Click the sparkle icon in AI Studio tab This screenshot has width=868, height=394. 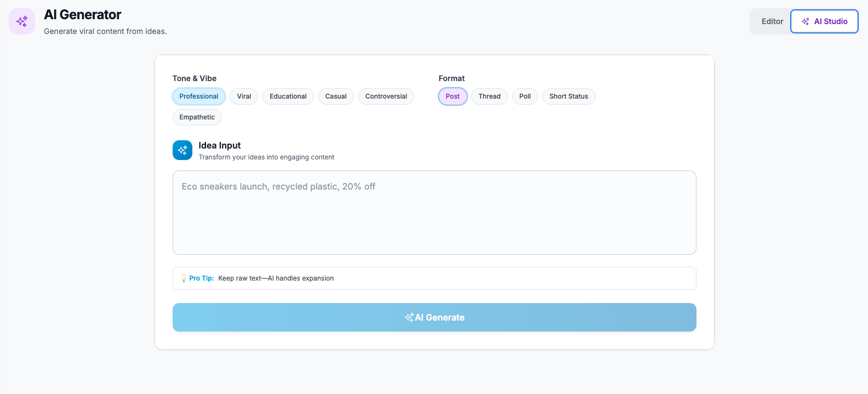806,21
